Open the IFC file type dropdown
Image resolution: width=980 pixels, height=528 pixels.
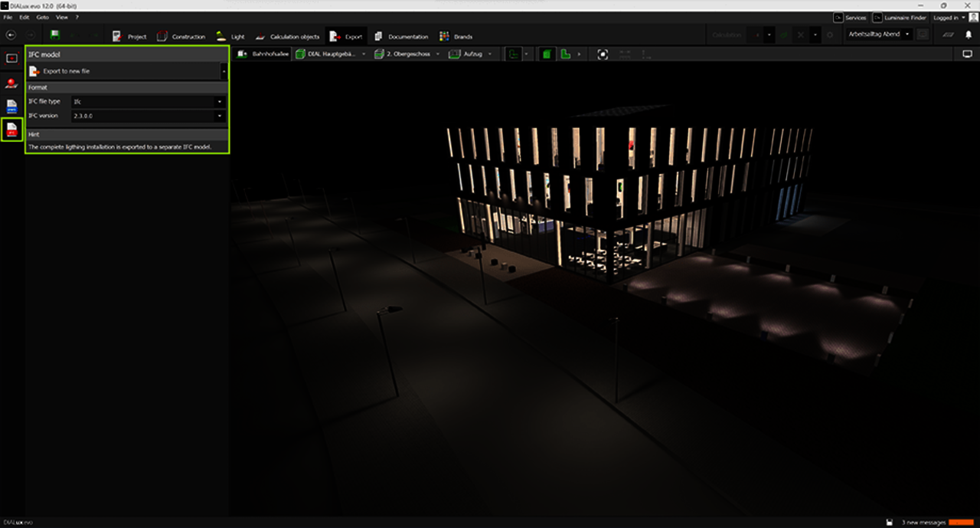(149, 102)
